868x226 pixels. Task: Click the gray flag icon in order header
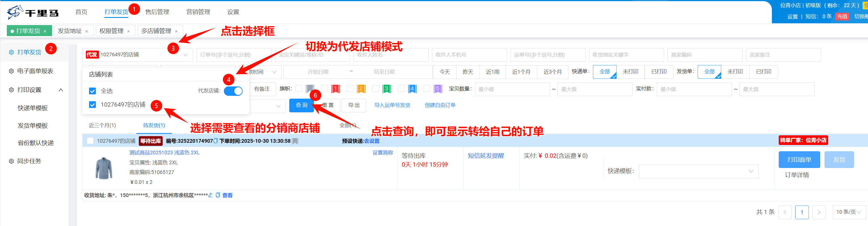pos(295,141)
